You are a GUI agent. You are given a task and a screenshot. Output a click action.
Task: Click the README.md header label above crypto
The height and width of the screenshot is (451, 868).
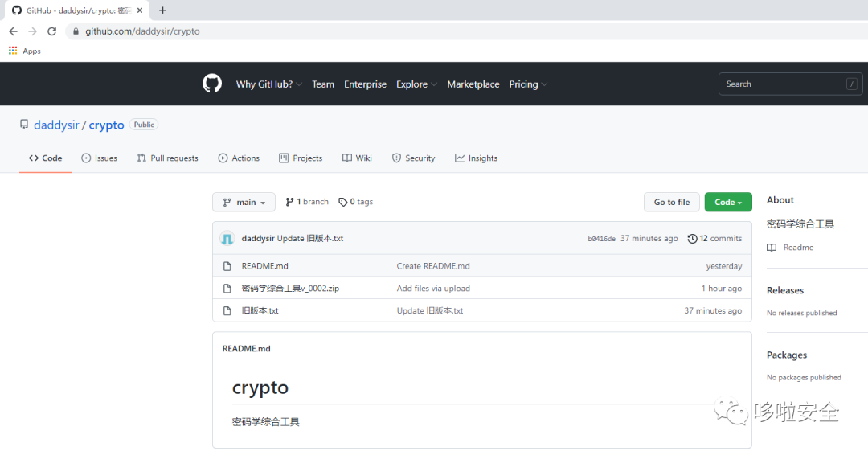point(247,349)
